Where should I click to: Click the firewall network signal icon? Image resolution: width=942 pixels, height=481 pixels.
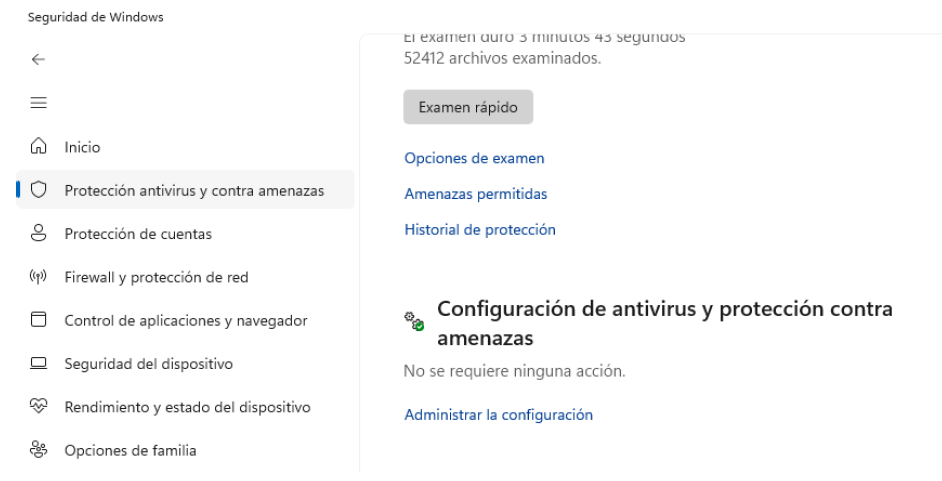(39, 277)
